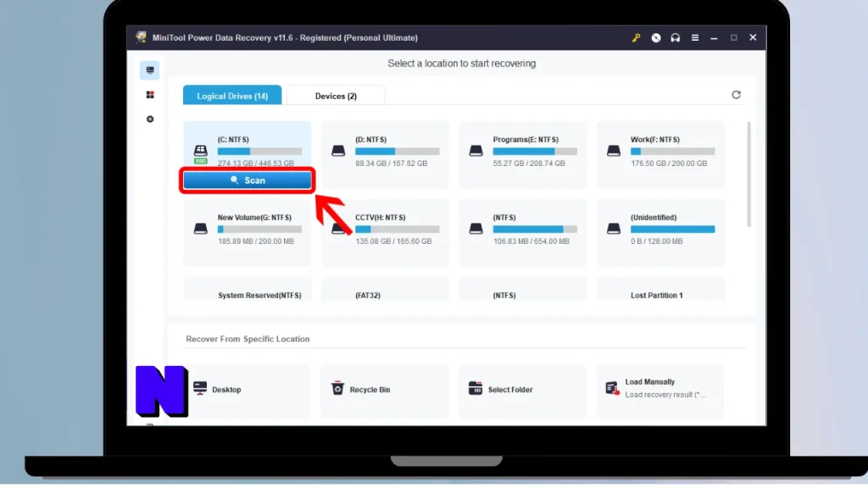Select the unlettered 654 MB NTFS partition icon

point(476,229)
